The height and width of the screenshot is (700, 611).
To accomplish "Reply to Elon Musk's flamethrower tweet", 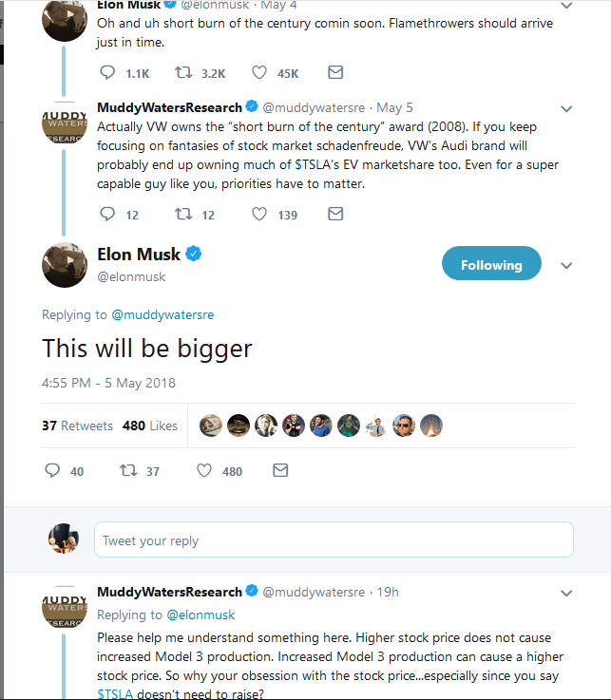I will tap(105, 72).
